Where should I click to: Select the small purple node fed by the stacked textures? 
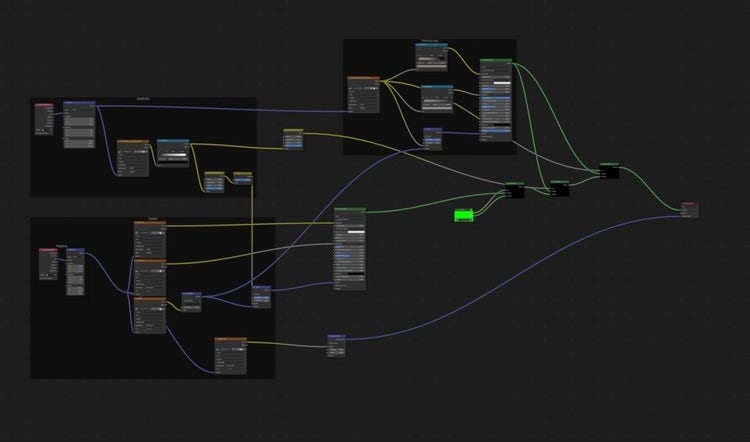(191, 302)
